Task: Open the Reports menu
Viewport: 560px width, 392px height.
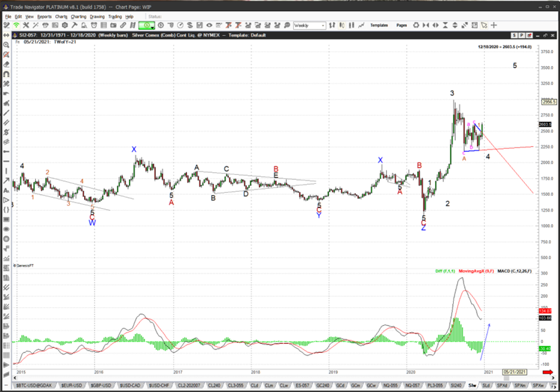Action: [x=44, y=17]
